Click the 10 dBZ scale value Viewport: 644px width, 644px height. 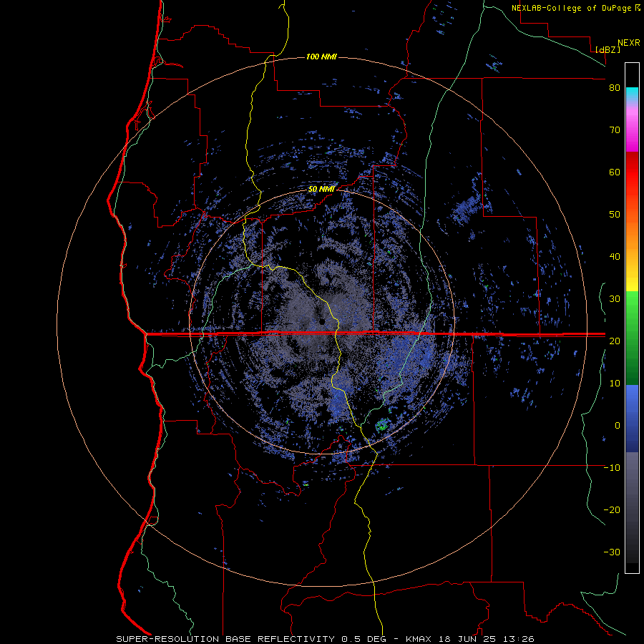pyautogui.click(x=615, y=384)
